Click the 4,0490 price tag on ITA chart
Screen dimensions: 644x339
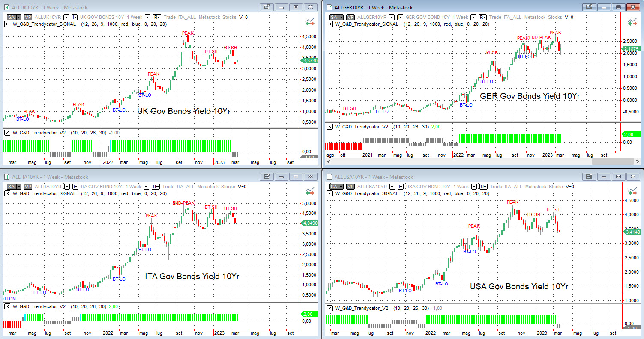[x=309, y=223]
